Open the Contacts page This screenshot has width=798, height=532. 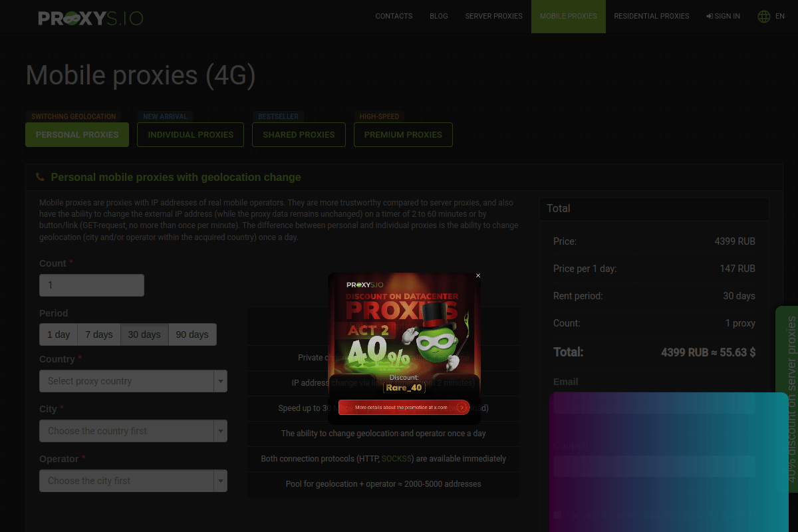tap(394, 16)
